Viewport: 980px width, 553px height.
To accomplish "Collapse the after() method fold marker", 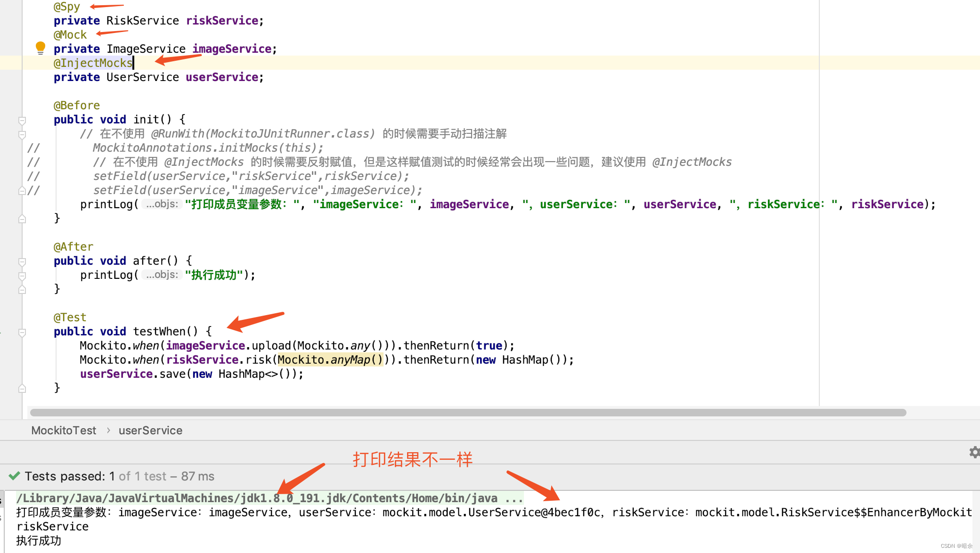I will 22,261.
